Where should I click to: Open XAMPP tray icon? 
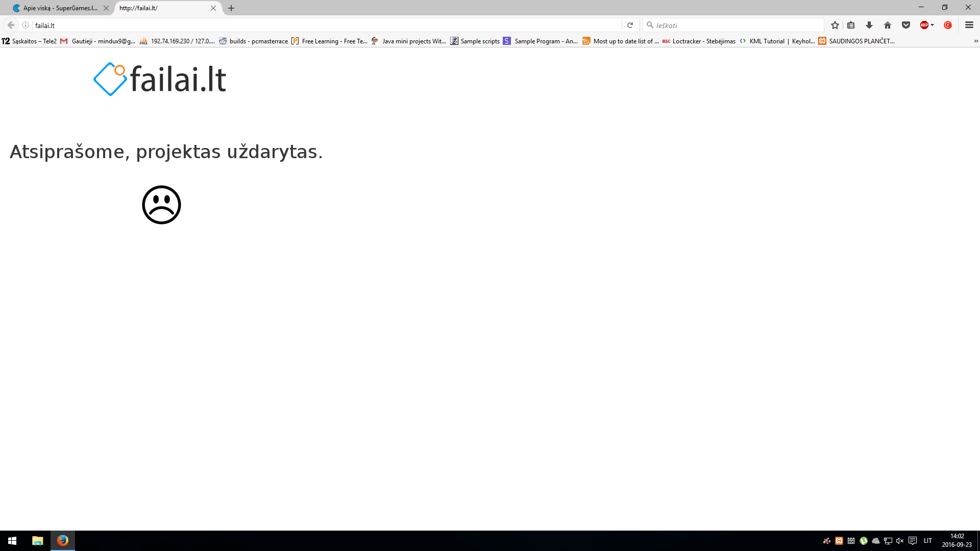tap(839, 541)
